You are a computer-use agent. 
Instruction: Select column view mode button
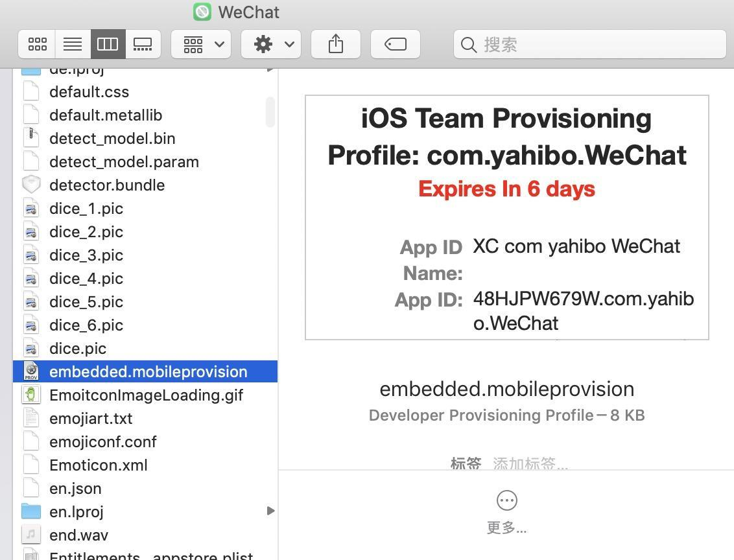(108, 44)
